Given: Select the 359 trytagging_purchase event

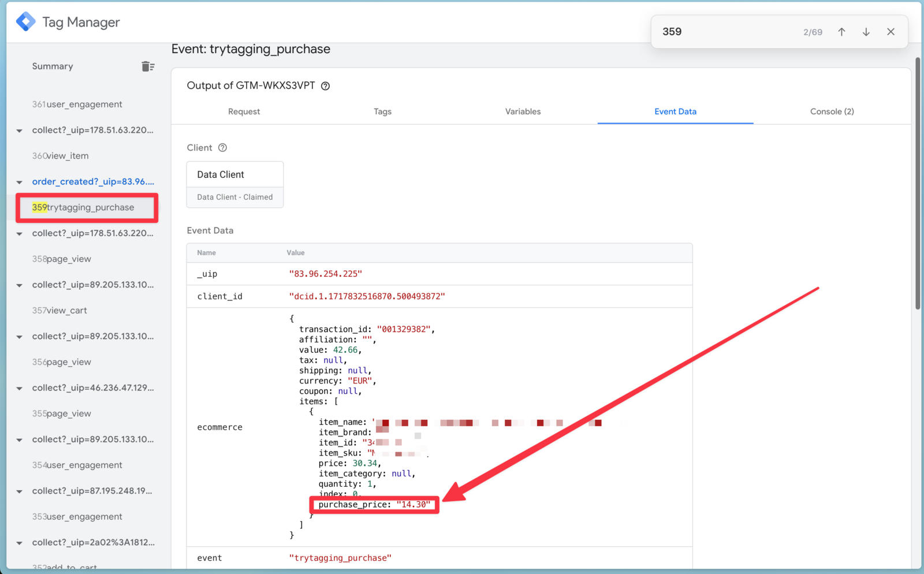Looking at the screenshot, I should [x=87, y=207].
